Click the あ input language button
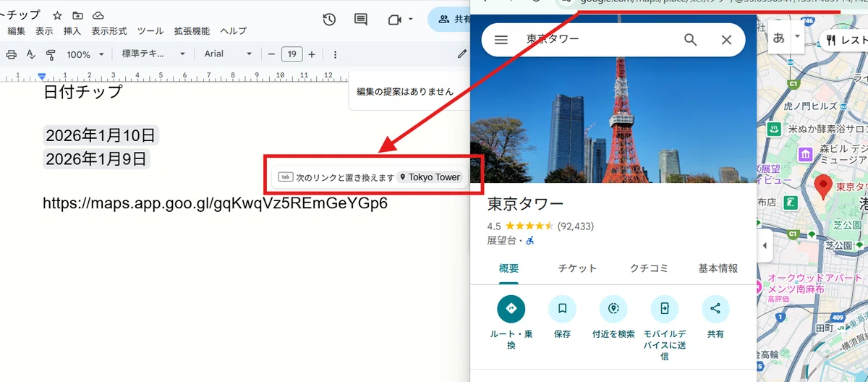Viewport: 868px width, 382px height. [778, 38]
